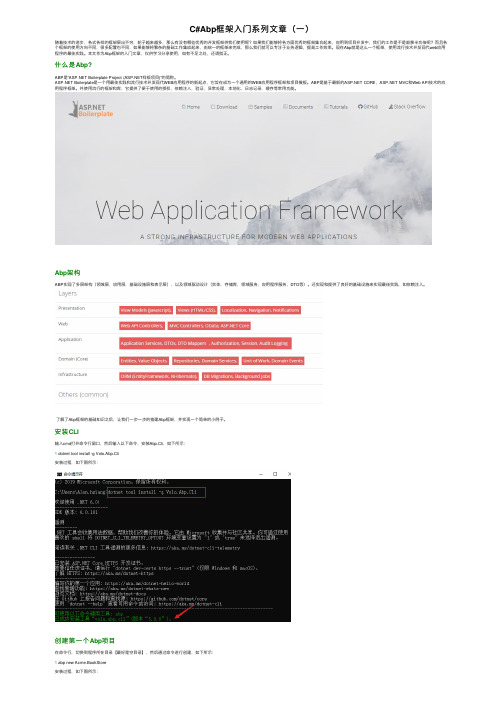
Task: Click the Web Application Framework headline
Action: (249, 211)
